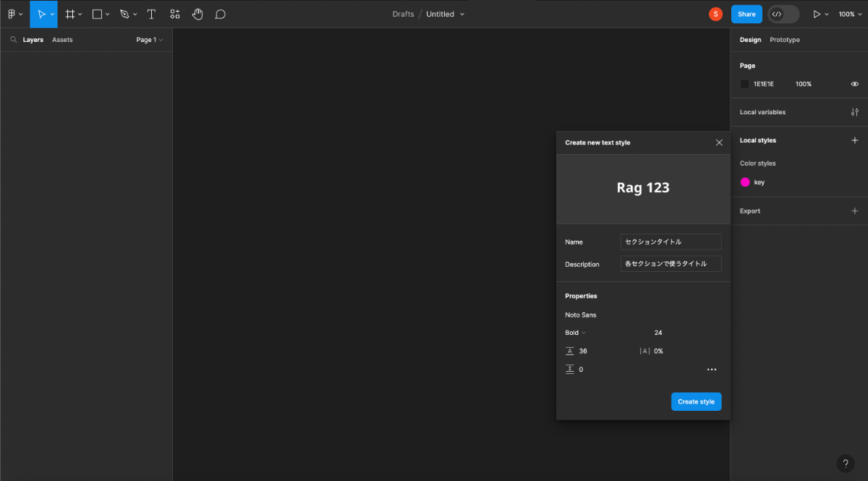Click the Drafts breadcrumb
Viewport: 868px width, 481px height.
coord(403,14)
